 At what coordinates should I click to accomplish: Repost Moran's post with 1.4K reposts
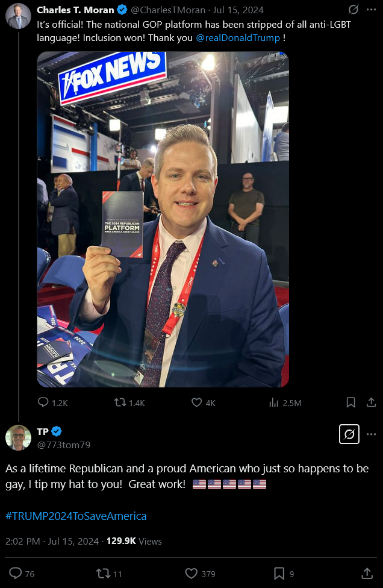(x=129, y=403)
